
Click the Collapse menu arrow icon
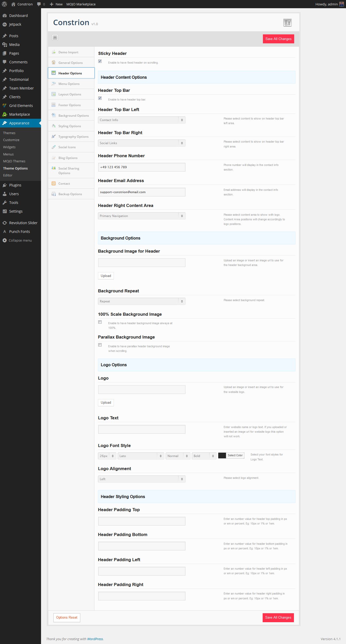click(x=5, y=240)
